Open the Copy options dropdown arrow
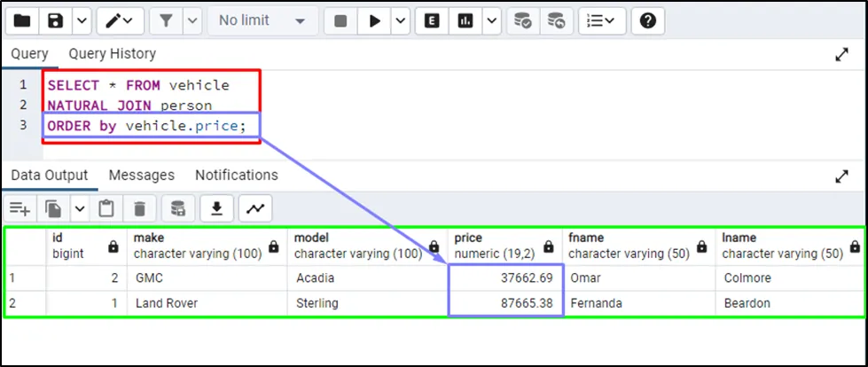 80,208
